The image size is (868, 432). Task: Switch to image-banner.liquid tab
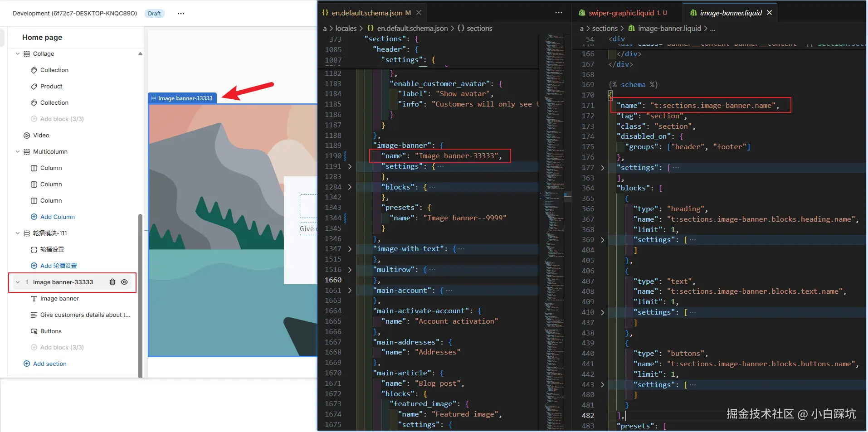point(731,13)
